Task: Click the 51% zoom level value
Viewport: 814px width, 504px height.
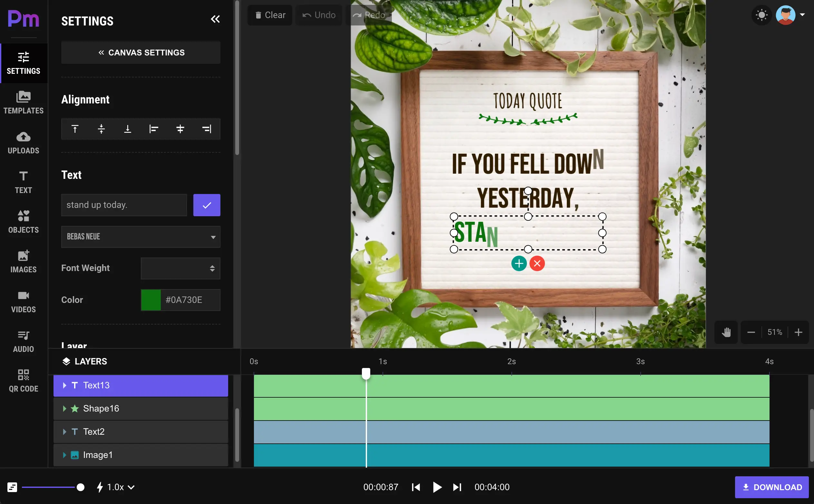Action: (775, 332)
